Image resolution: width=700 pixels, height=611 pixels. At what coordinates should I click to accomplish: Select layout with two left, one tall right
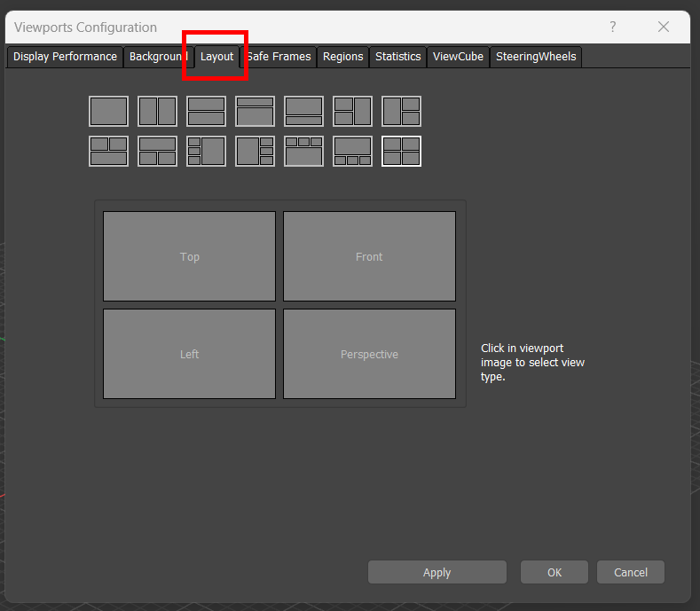[353, 111]
